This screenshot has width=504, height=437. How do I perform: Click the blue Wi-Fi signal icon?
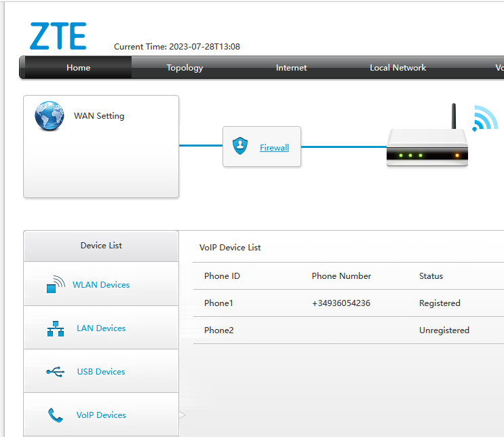click(486, 118)
